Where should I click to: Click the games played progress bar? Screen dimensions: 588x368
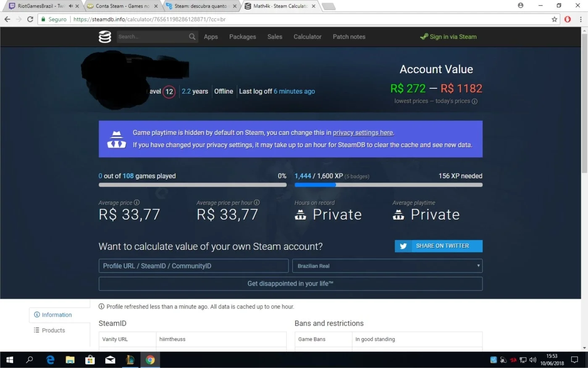[192, 185]
